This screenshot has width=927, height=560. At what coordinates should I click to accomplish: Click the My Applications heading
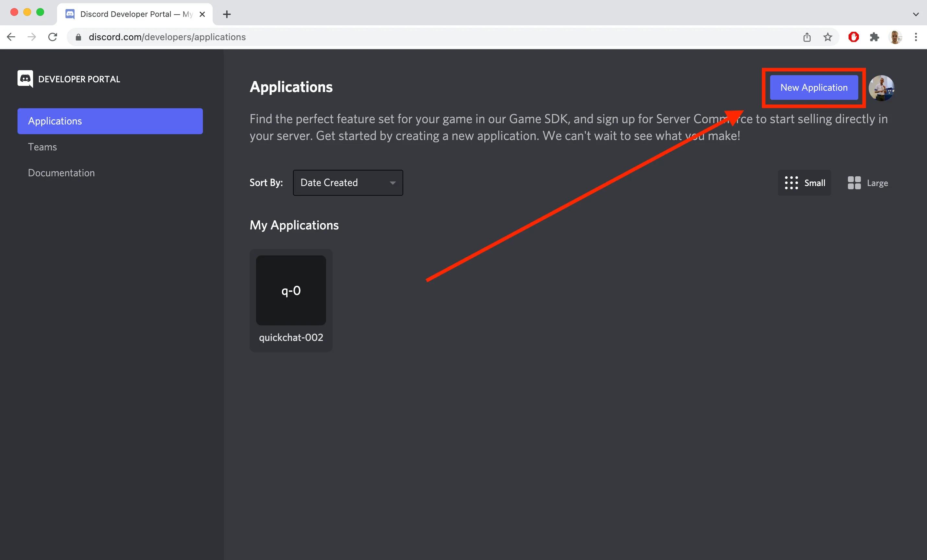(x=294, y=225)
